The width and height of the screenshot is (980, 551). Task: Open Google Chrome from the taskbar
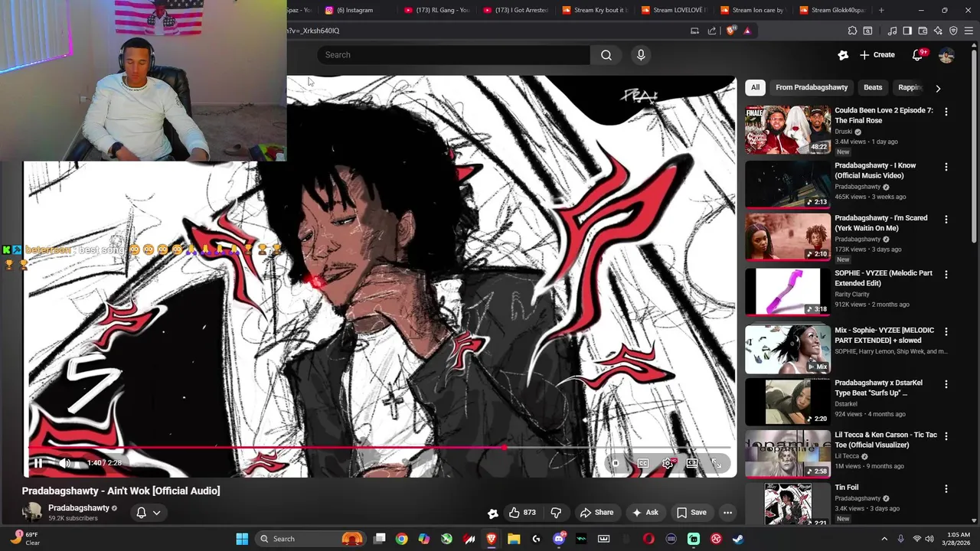[401, 539]
